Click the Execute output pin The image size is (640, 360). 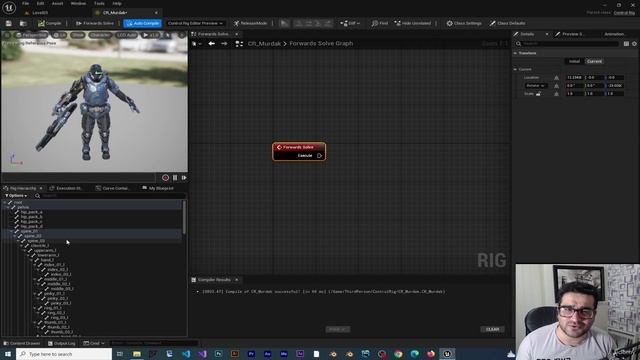(319, 156)
